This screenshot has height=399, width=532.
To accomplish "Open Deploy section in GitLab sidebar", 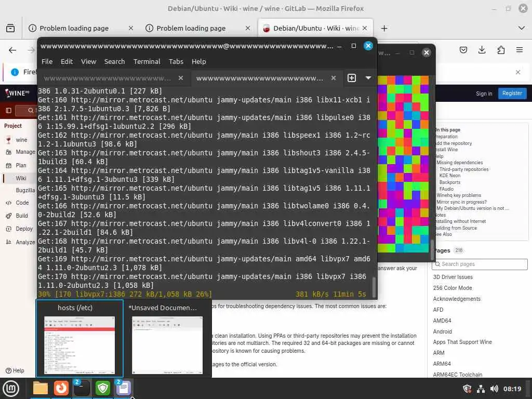I will [x=24, y=229].
